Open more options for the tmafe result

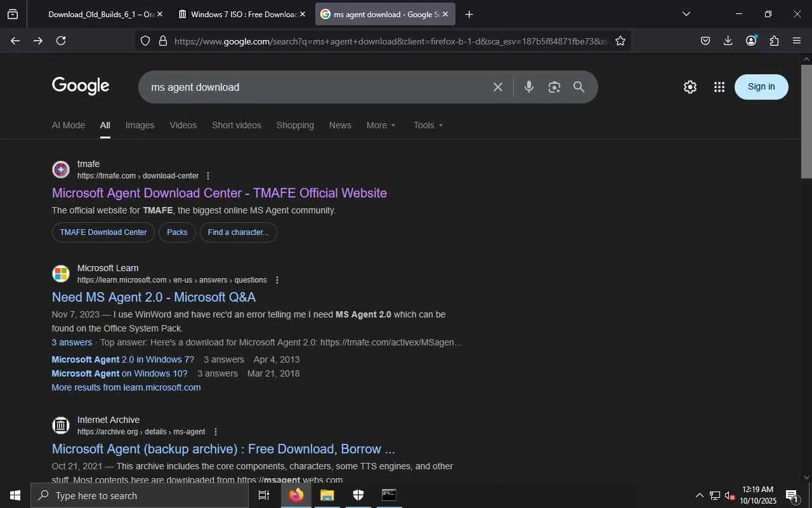pos(207,176)
